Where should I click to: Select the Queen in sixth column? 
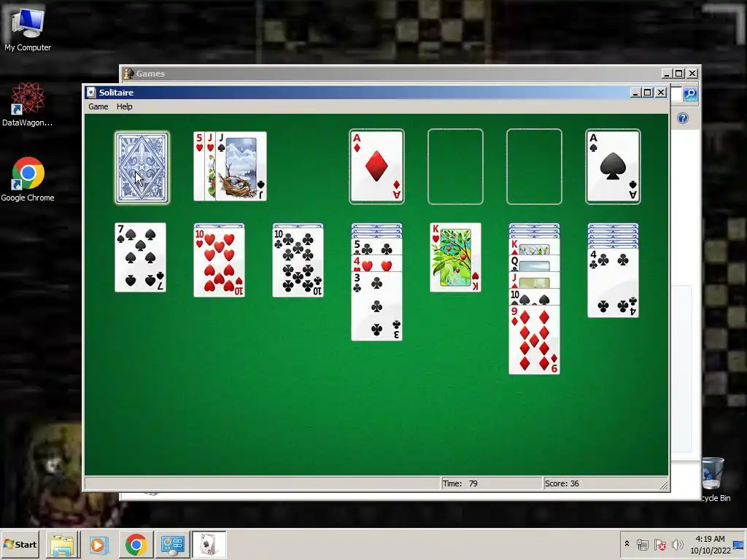tap(534, 263)
